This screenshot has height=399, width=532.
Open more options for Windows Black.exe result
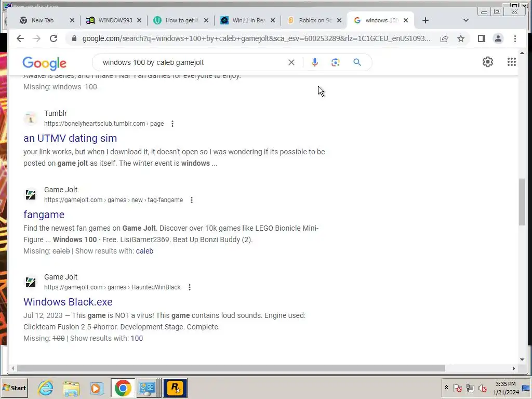190,287
